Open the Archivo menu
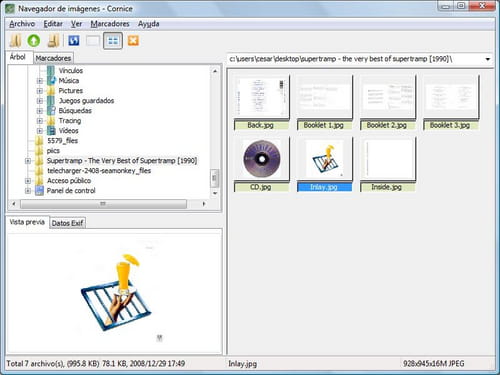This screenshot has width=500, height=375. point(22,24)
